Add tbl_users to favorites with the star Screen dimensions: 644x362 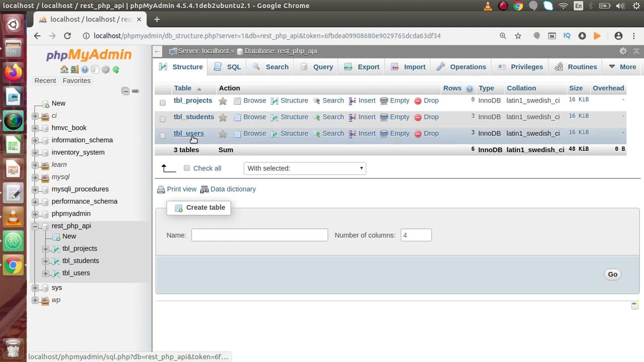tap(223, 134)
